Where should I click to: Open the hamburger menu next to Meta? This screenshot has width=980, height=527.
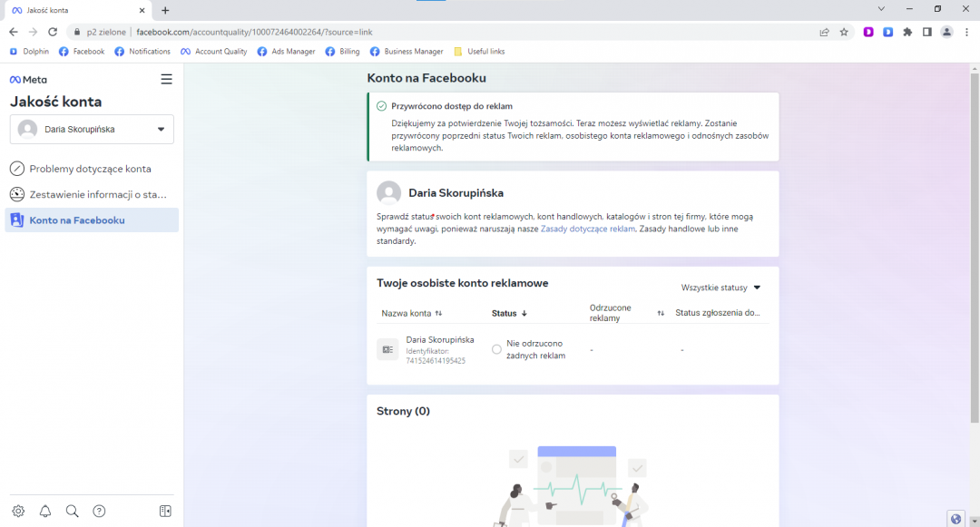(x=166, y=80)
